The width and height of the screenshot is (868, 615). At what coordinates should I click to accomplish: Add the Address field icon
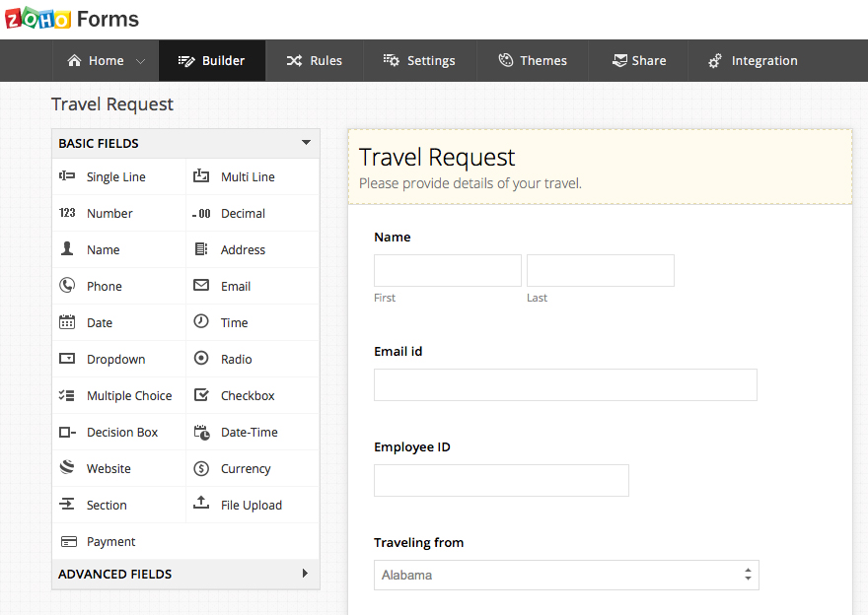(x=201, y=249)
